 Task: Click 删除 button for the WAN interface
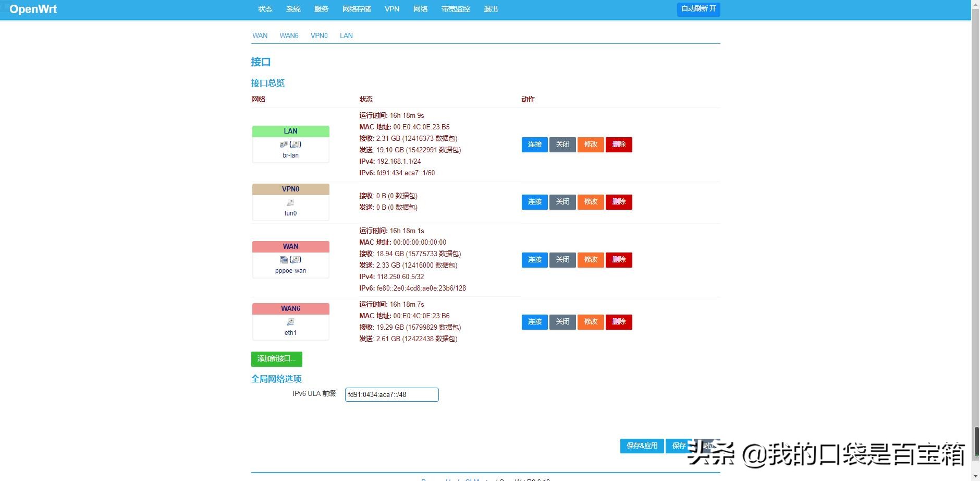click(618, 259)
